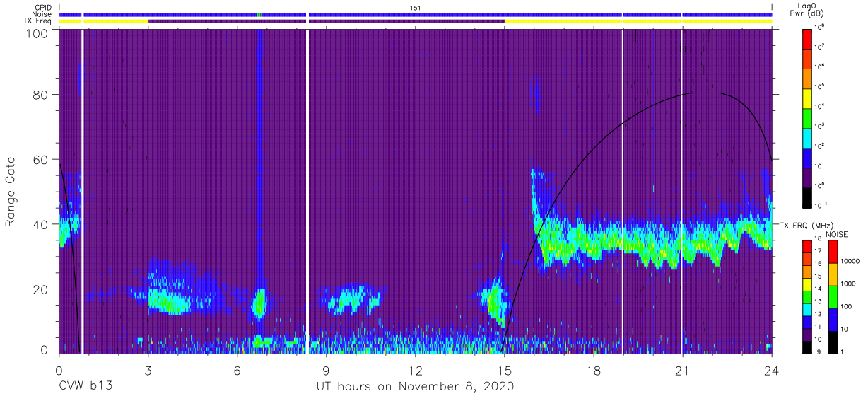The width and height of the screenshot is (868, 401).
Task: Click UT hour tick label 15
Action: click(x=505, y=371)
